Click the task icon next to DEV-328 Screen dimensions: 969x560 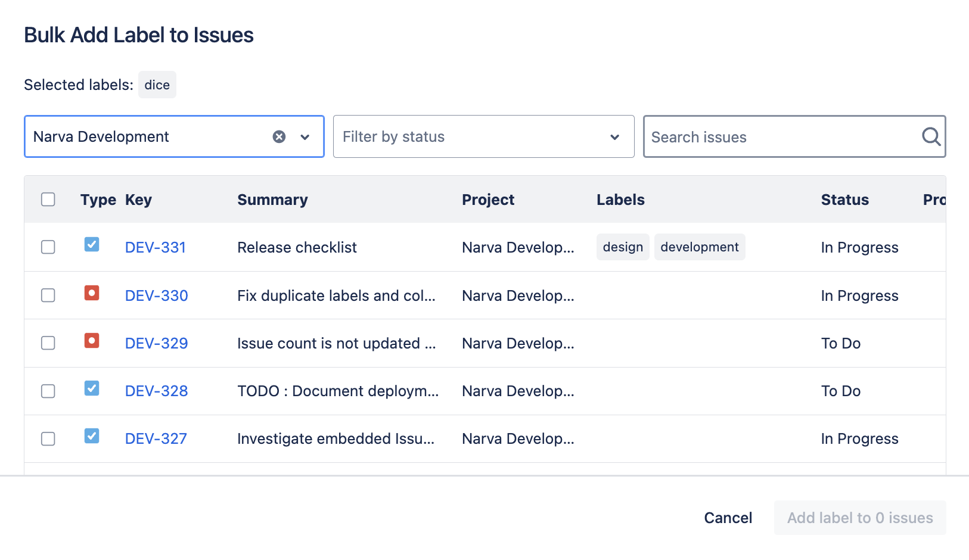pos(91,388)
